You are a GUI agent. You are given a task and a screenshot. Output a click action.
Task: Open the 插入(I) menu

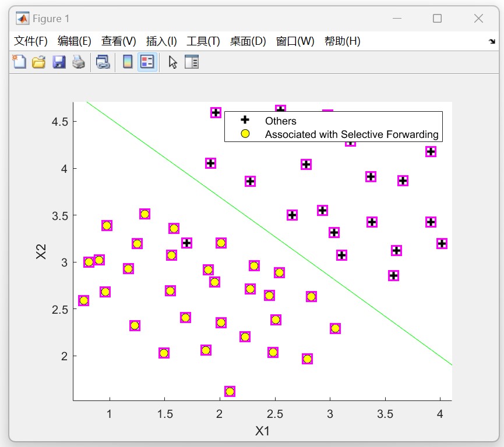pos(161,41)
